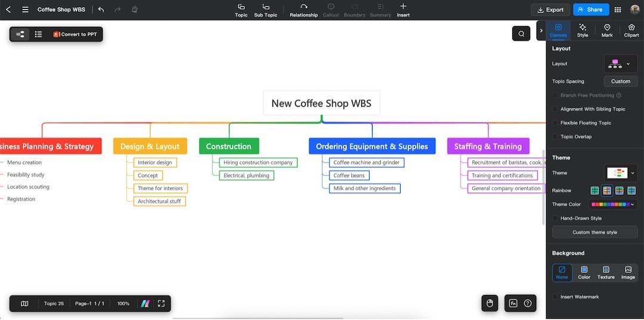The height and width of the screenshot is (320, 644).
Task: Insert a Relationship line
Action: [304, 10]
